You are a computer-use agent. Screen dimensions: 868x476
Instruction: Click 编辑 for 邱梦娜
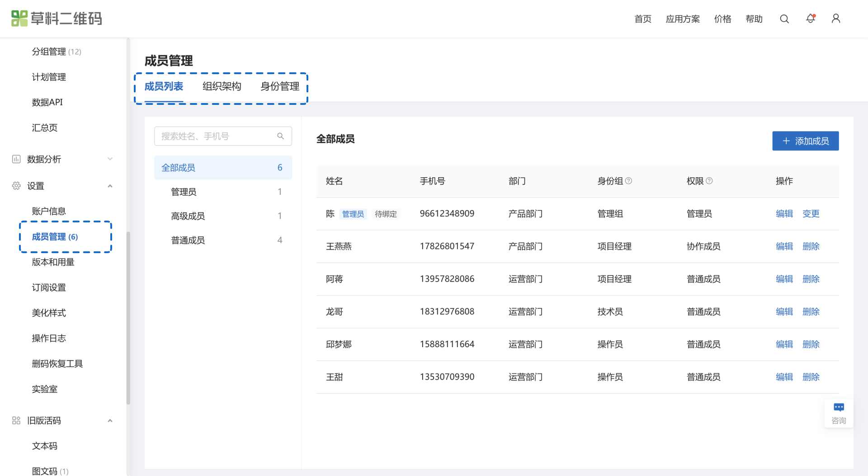784,344
